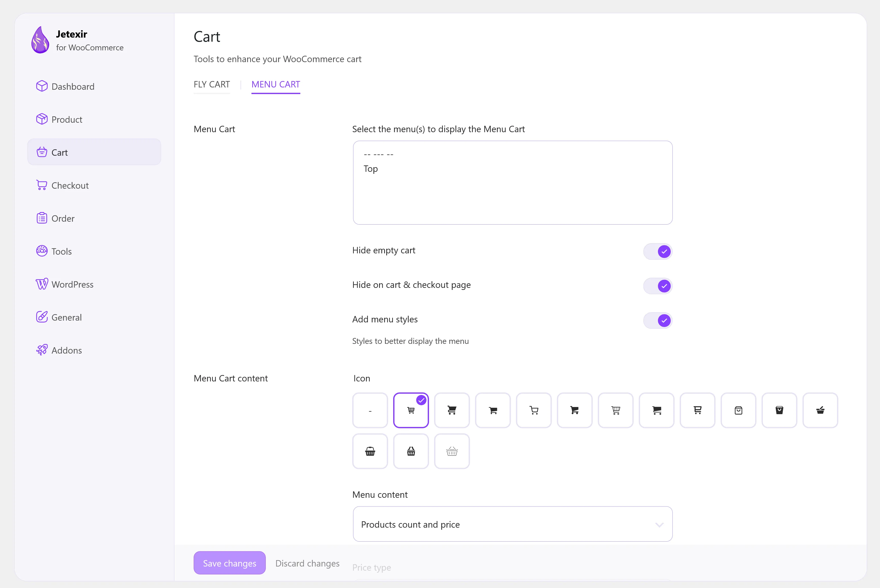Pick the wireframe grid cart icon
Screen dimensions: 880x588
tap(615, 410)
